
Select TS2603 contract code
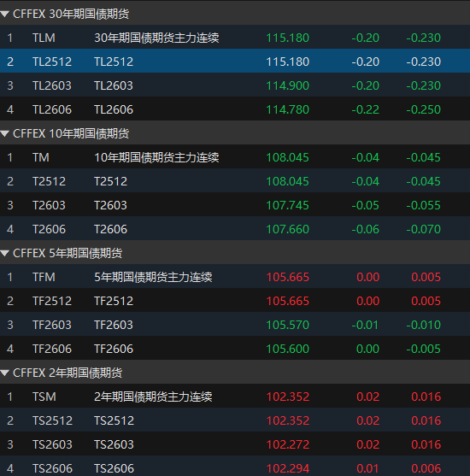pyautogui.click(x=52, y=444)
